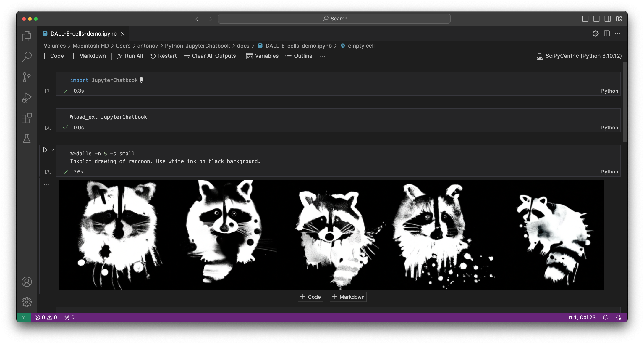Click the notebook vertical scrollbar thumb

[x=625, y=102]
